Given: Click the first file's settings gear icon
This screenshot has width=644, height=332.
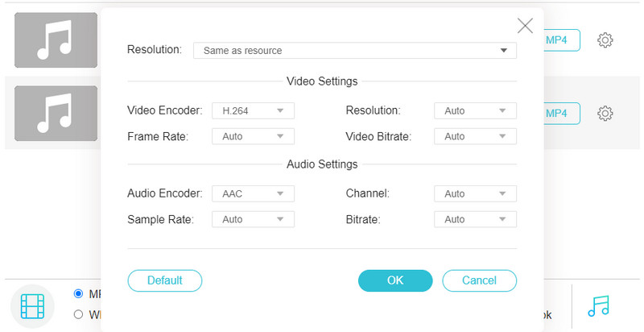Looking at the screenshot, I should 605,40.
